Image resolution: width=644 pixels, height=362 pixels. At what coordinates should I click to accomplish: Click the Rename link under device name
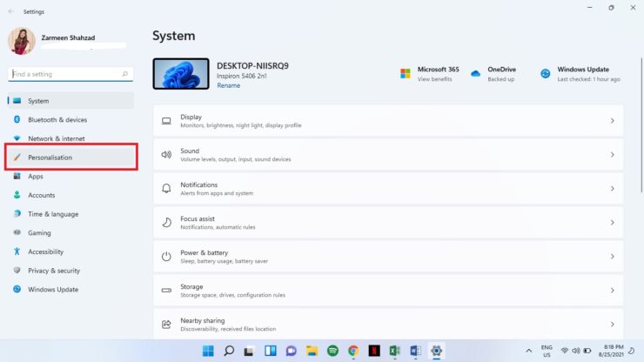coord(228,85)
